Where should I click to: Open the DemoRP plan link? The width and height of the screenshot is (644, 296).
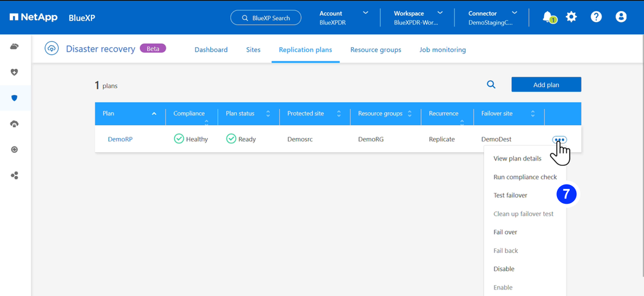[x=120, y=139]
